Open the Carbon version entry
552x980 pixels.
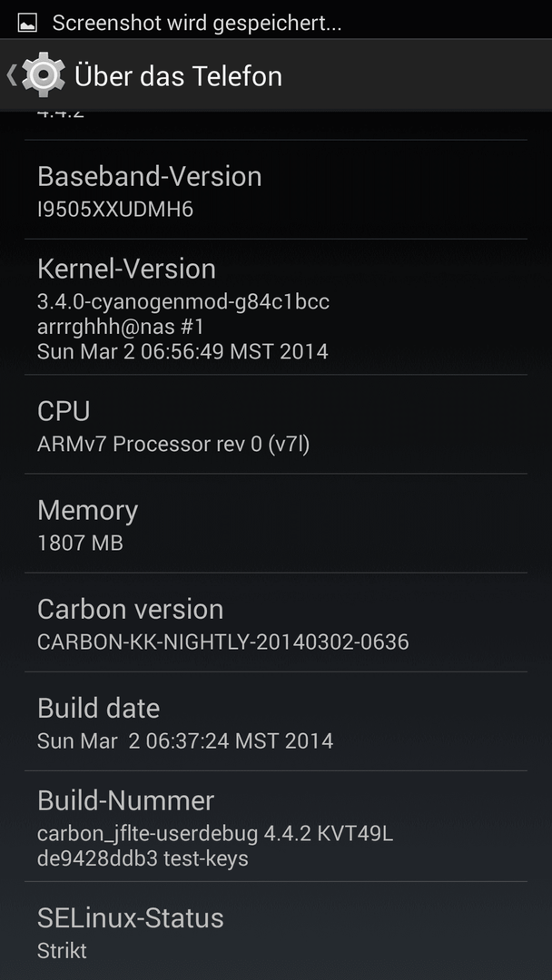tap(276, 622)
